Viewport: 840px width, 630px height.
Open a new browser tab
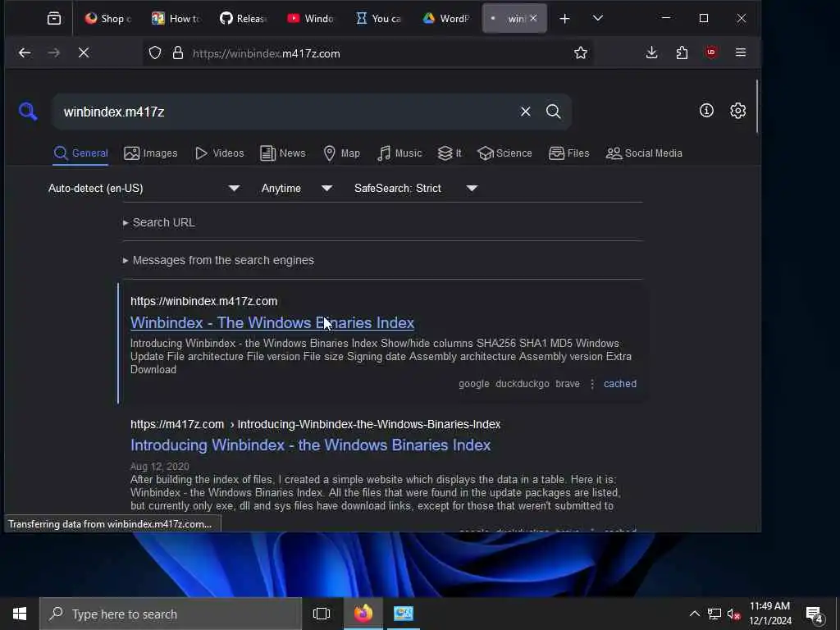tap(564, 19)
